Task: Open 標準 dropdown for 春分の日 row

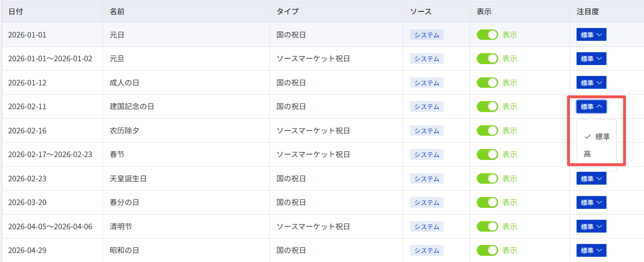Action: coord(591,202)
